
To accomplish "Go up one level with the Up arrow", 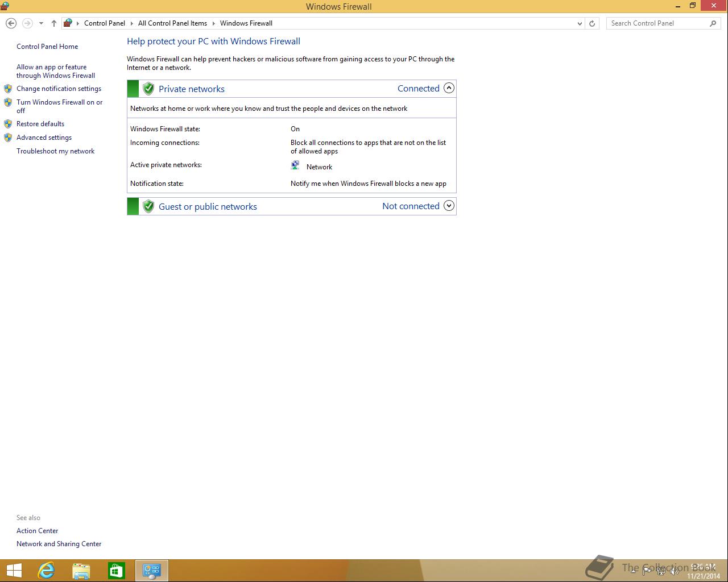I will pyautogui.click(x=53, y=23).
